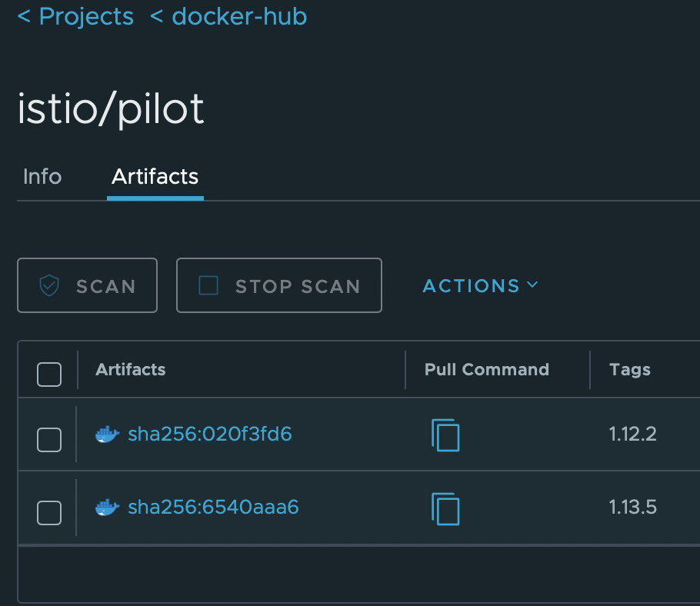Click the shield icon on SCAN button
The image size is (700, 606).
[x=49, y=285]
